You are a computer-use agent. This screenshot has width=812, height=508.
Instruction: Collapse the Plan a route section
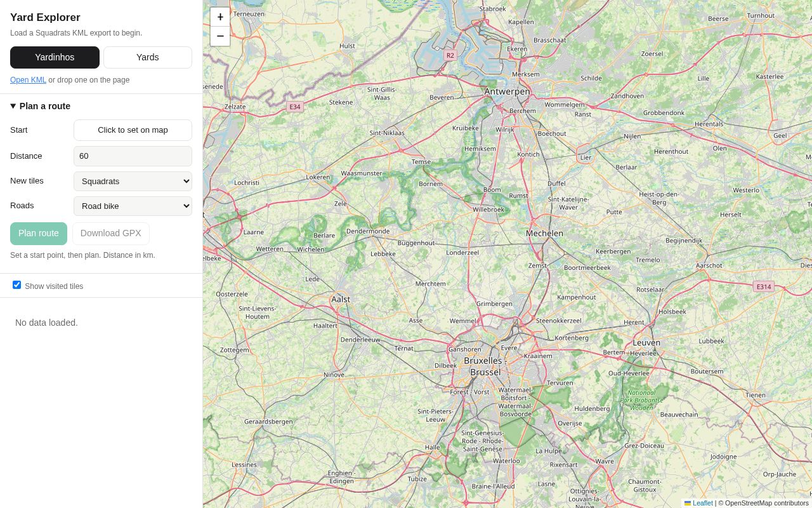click(41, 106)
